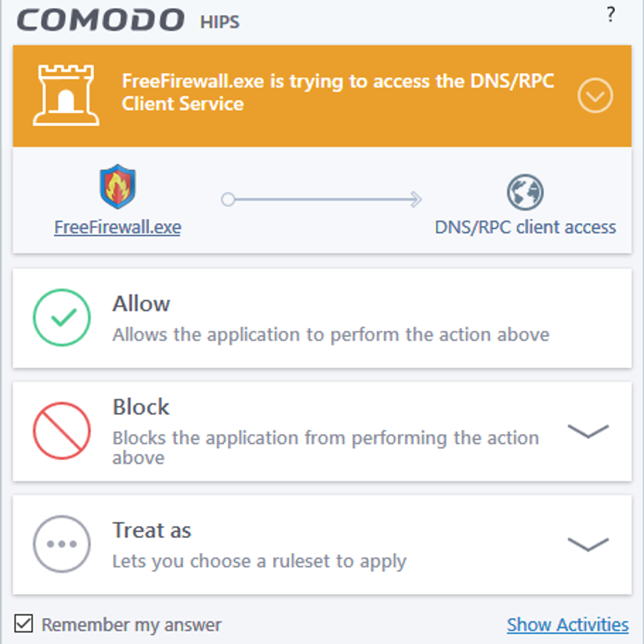This screenshot has width=644, height=644.
Task: Open help via the question mark
Action: coord(611,14)
